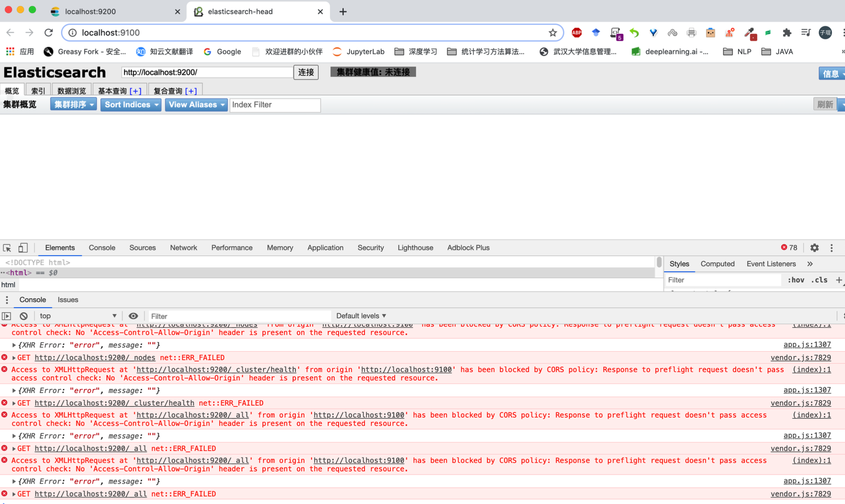
Task: Switch to the Network DevTools tab
Action: coord(183,248)
